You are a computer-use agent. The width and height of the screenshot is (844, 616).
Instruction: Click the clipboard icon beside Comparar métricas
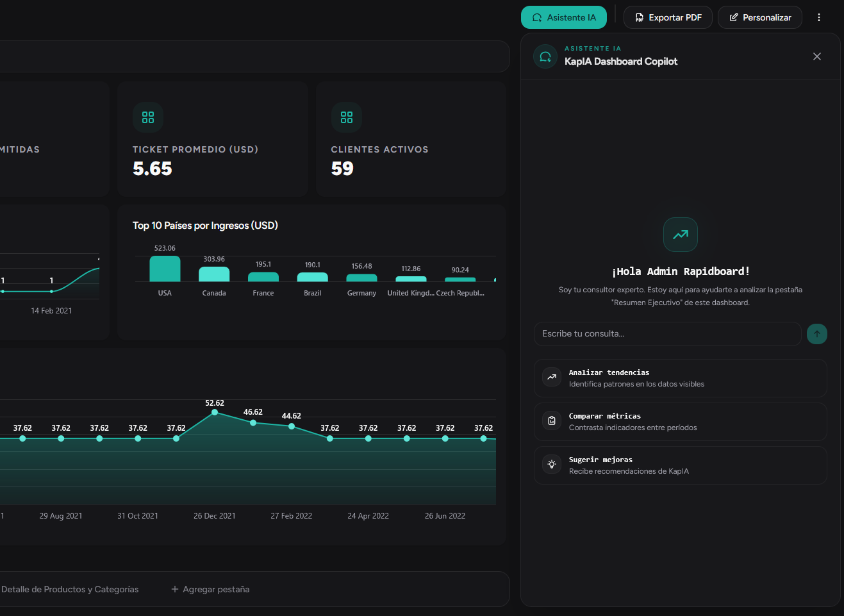point(552,420)
